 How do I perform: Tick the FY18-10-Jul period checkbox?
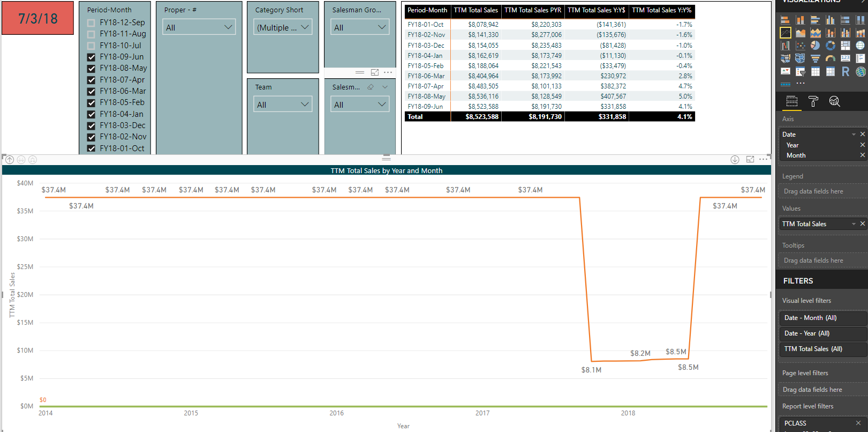pos(91,46)
